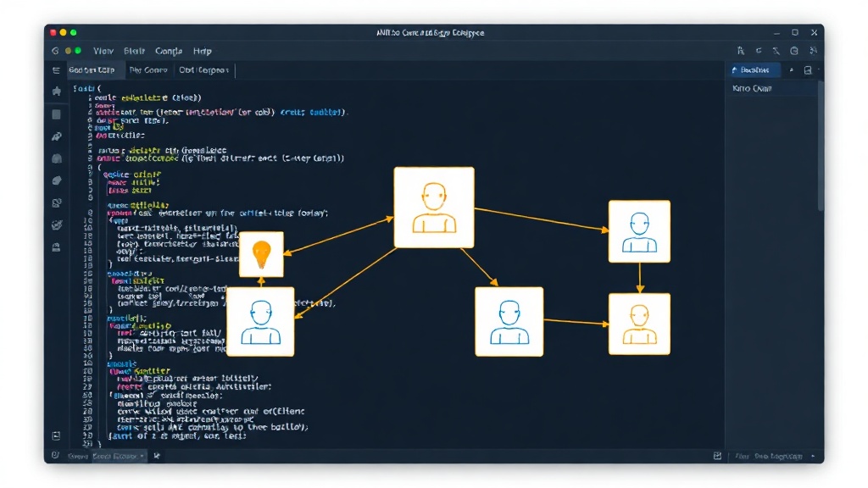The width and height of the screenshot is (868, 488).
Task: Click the solid square sidebar icon
Action: click(57, 114)
